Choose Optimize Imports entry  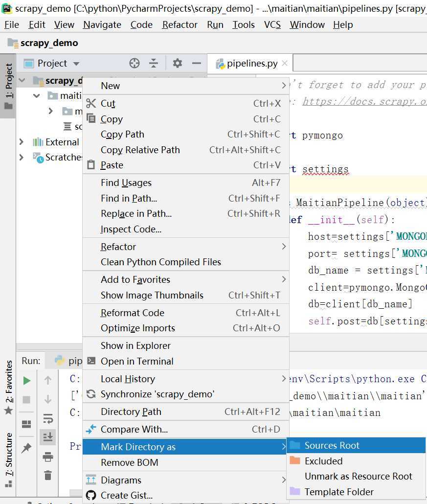(186, 328)
